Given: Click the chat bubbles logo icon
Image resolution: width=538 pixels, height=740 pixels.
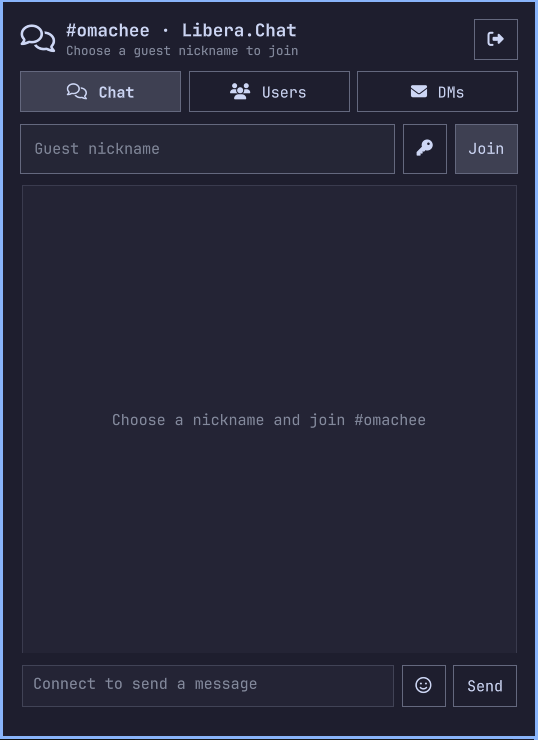Looking at the screenshot, I should point(38,39).
